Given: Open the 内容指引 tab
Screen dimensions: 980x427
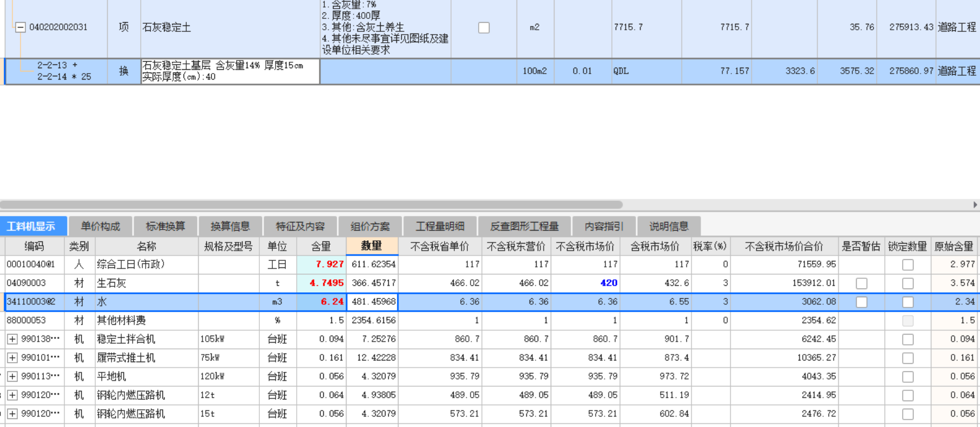Looking at the screenshot, I should [604, 226].
